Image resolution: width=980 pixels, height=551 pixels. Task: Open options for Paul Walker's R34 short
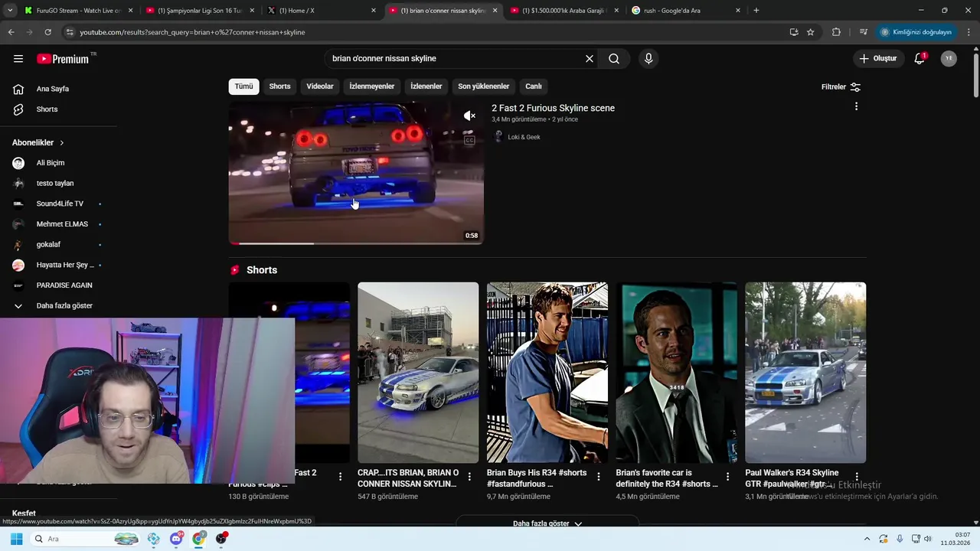(857, 477)
